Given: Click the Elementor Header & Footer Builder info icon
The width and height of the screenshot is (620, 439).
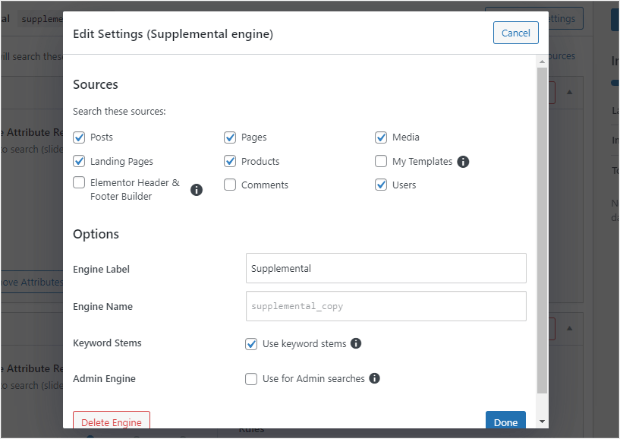Looking at the screenshot, I should point(197,190).
